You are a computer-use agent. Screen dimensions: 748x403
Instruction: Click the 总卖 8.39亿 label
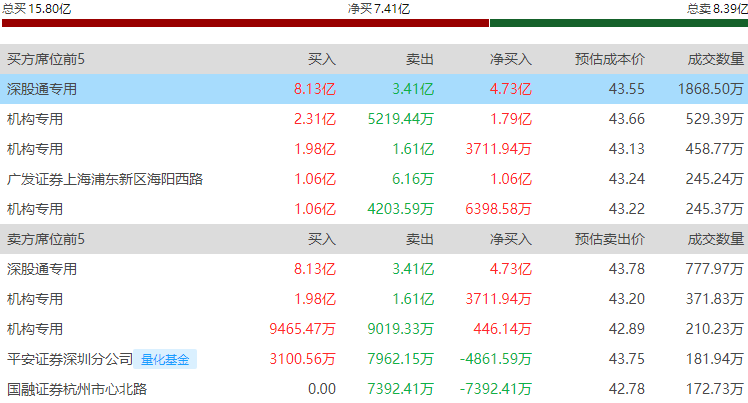pyautogui.click(x=717, y=9)
